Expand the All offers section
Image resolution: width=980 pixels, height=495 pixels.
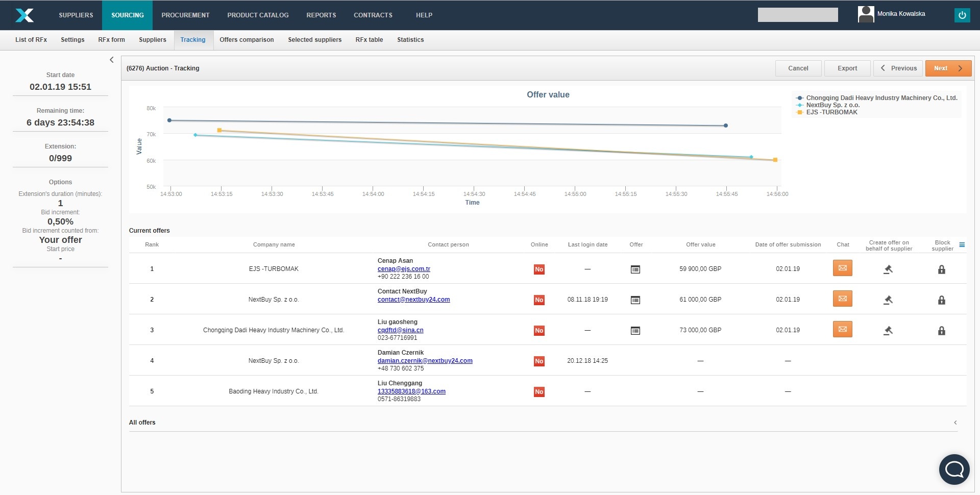[955, 423]
